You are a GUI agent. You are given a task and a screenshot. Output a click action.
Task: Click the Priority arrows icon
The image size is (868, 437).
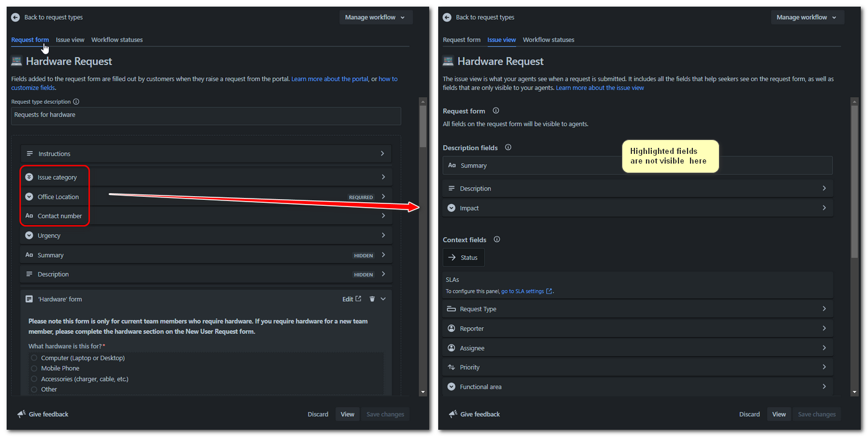tap(452, 367)
